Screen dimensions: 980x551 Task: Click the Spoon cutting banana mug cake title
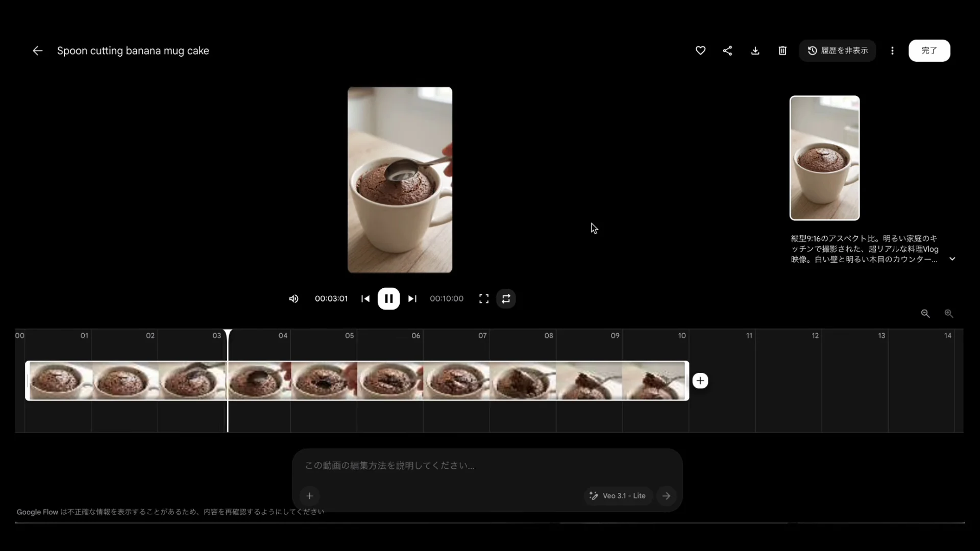pos(133,51)
